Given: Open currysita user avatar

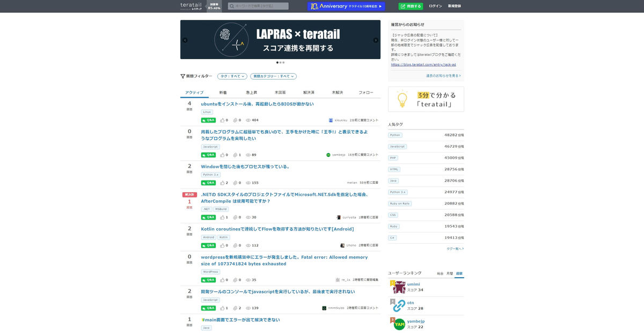Looking at the screenshot, I should pyautogui.click(x=339, y=218).
